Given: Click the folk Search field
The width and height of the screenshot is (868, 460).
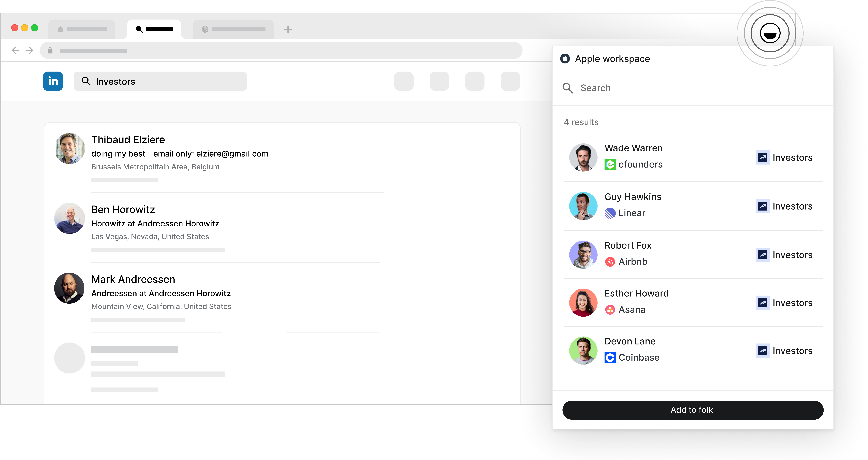Looking at the screenshot, I should click(x=693, y=88).
